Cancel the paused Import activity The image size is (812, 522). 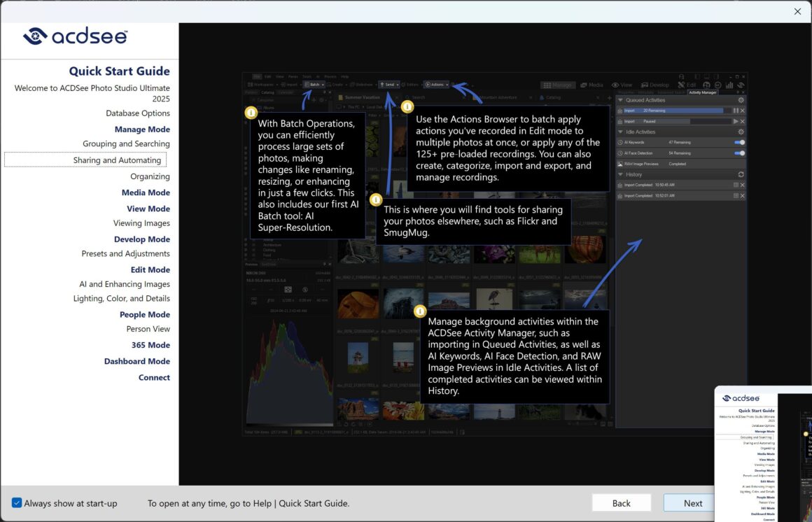[x=742, y=121]
